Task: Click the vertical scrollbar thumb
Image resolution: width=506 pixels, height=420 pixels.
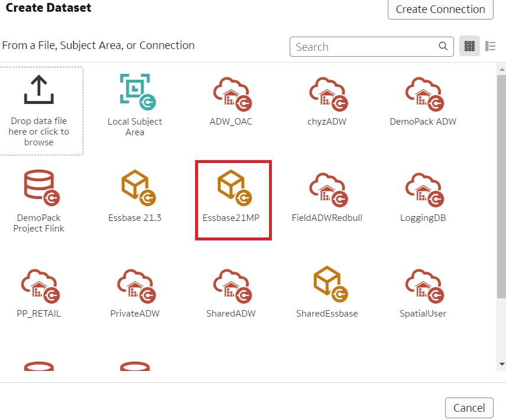Action: click(501, 187)
